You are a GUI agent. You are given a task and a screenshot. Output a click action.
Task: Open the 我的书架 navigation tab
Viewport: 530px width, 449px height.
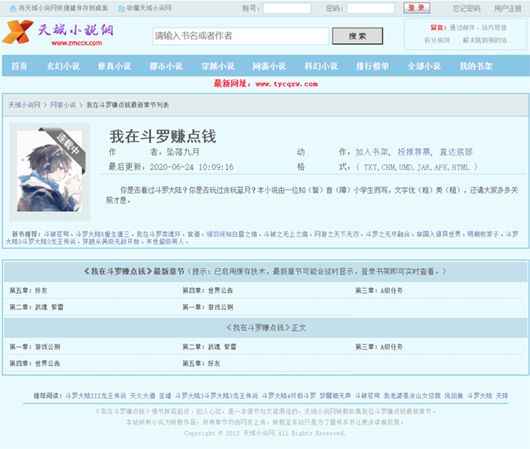pyautogui.click(x=476, y=66)
